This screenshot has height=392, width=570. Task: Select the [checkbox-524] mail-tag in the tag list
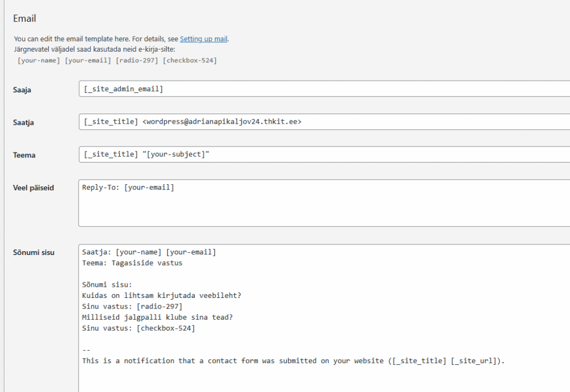190,60
